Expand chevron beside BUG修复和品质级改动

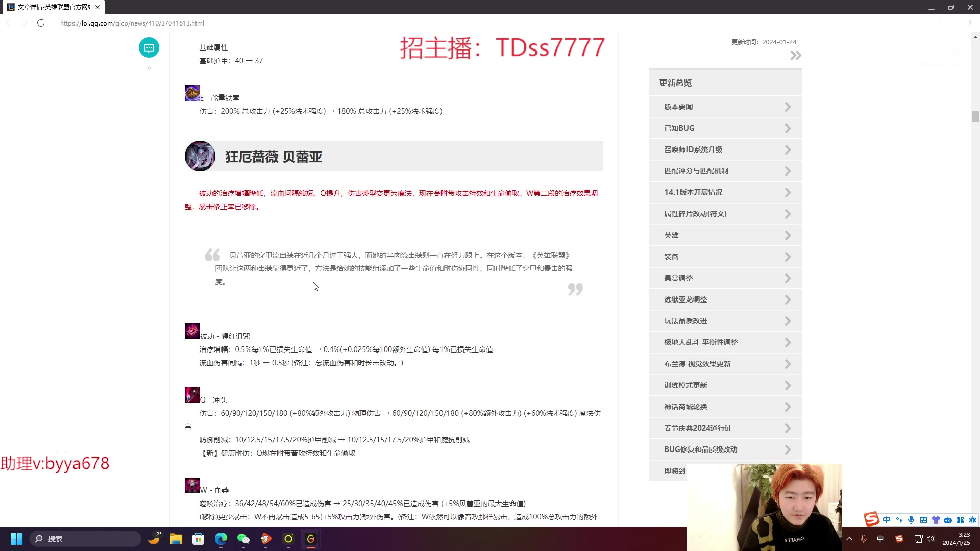(788, 449)
